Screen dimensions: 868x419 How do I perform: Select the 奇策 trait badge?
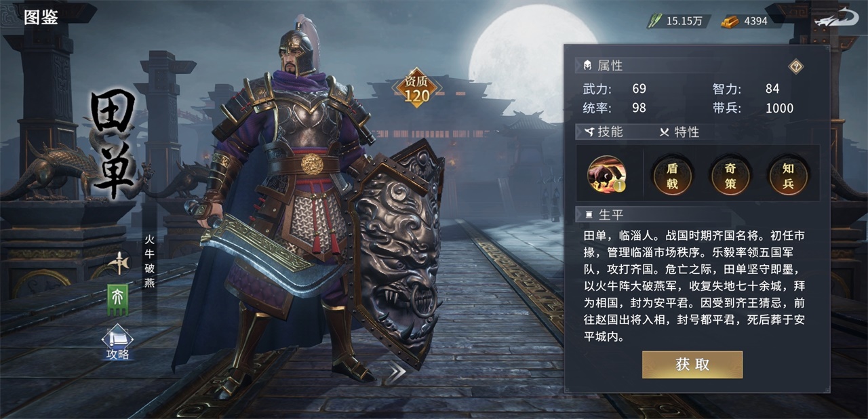coord(730,175)
